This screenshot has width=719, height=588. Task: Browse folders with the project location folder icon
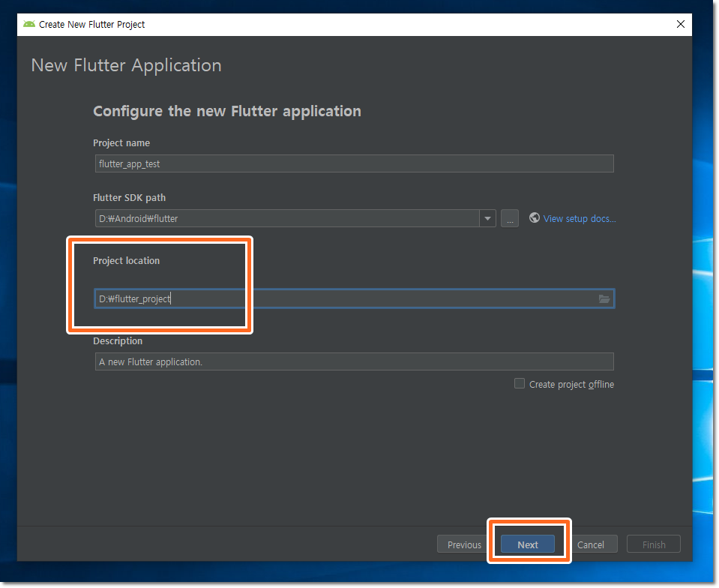(x=604, y=298)
